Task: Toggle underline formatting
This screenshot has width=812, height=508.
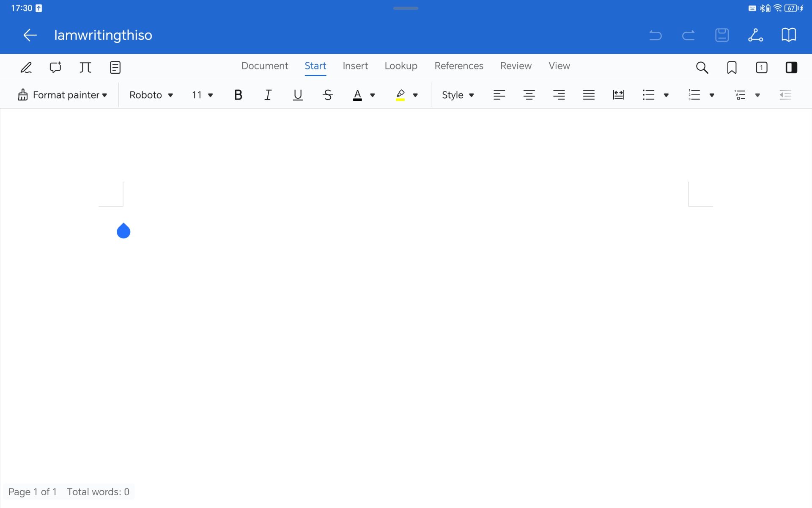Action: 298,95
